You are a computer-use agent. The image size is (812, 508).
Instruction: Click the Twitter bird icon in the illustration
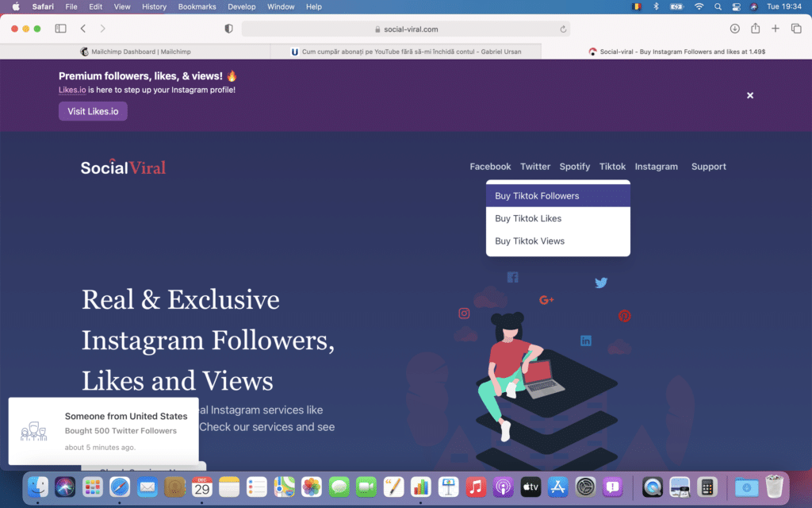point(601,283)
